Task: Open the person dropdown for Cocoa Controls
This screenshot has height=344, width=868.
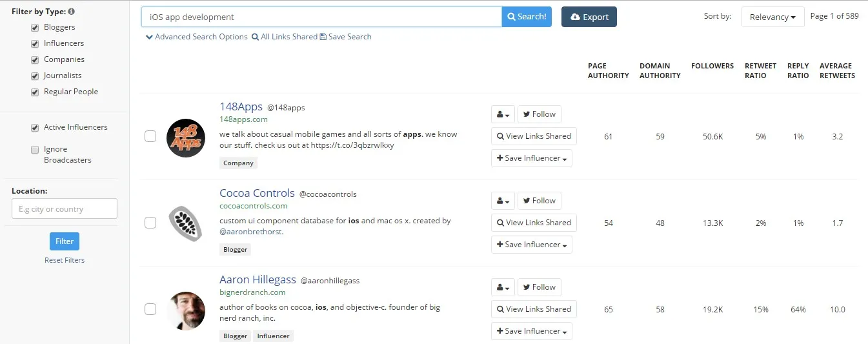Action: pos(503,201)
